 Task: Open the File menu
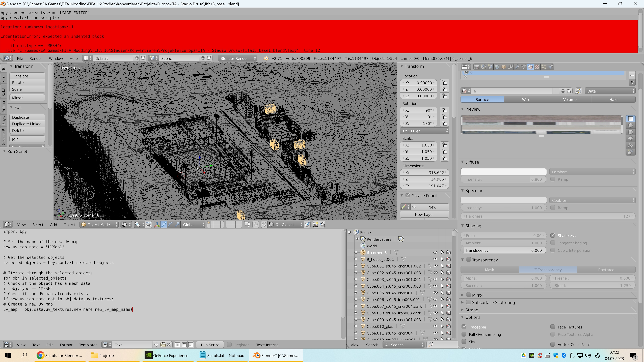click(x=20, y=58)
